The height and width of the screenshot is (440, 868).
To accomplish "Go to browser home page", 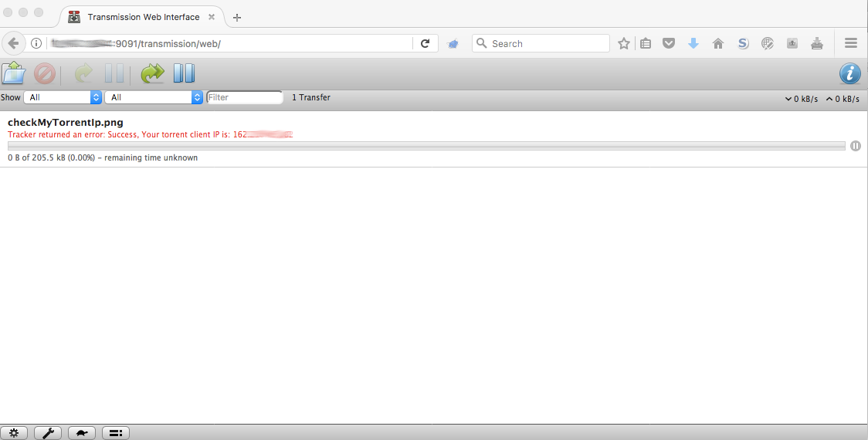I will (x=718, y=43).
